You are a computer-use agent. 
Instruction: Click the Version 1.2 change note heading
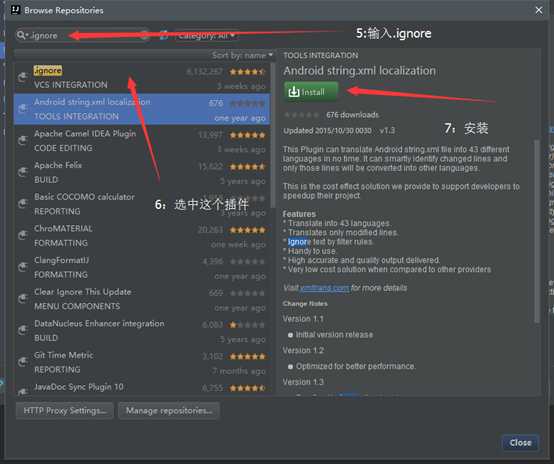coord(303,350)
